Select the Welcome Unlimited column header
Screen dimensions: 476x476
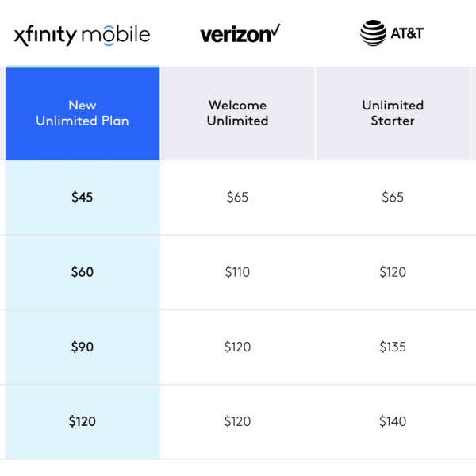(237, 113)
